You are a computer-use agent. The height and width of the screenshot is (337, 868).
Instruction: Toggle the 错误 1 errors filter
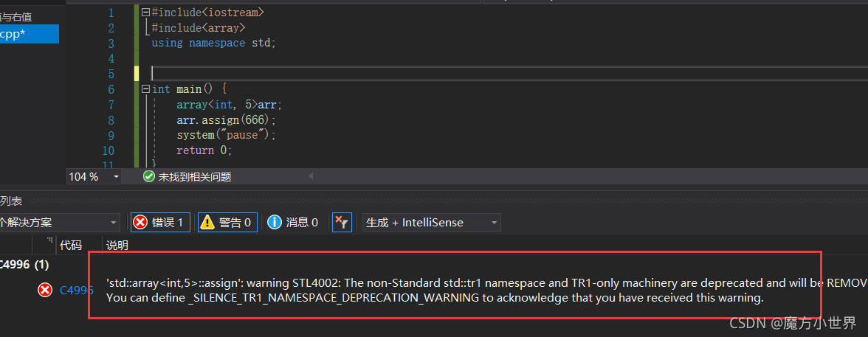coord(161,223)
